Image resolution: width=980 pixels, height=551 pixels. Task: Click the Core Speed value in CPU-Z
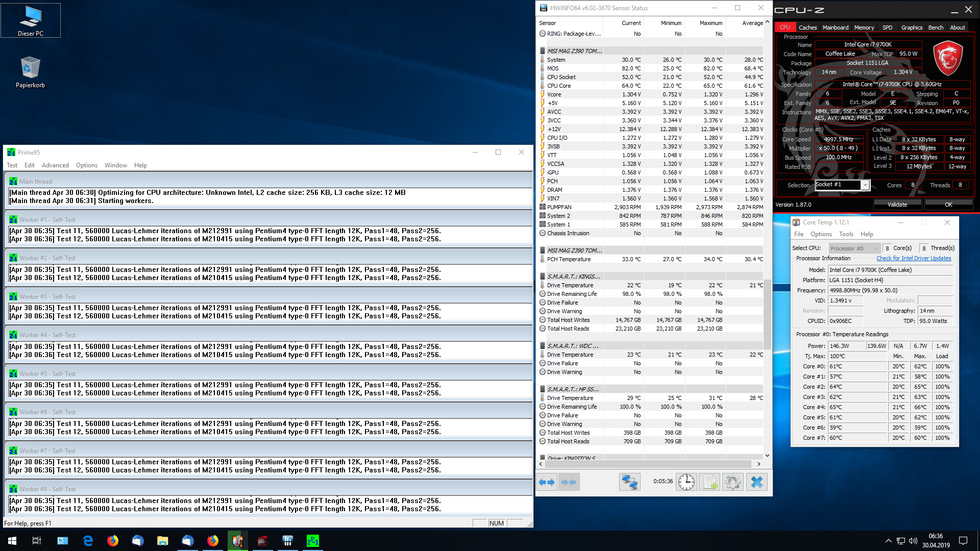point(839,139)
